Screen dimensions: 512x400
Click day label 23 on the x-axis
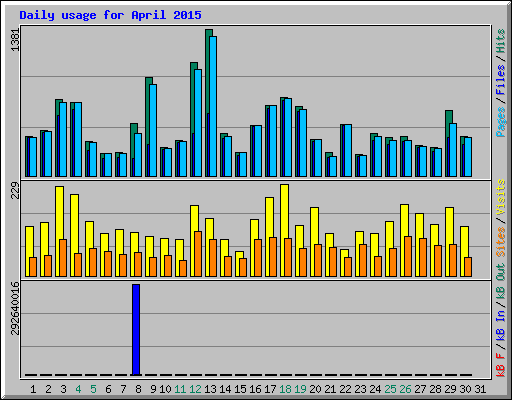coord(360,389)
